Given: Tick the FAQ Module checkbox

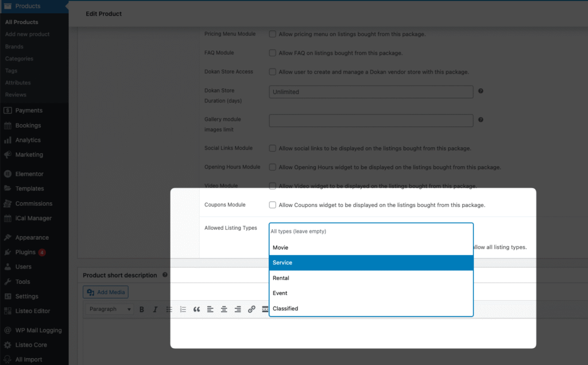Looking at the screenshot, I should (273, 53).
